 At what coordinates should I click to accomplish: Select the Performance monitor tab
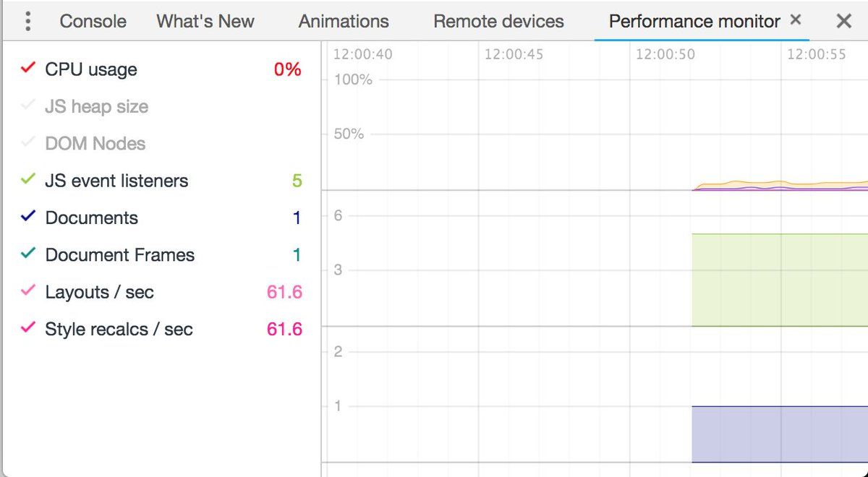(694, 22)
